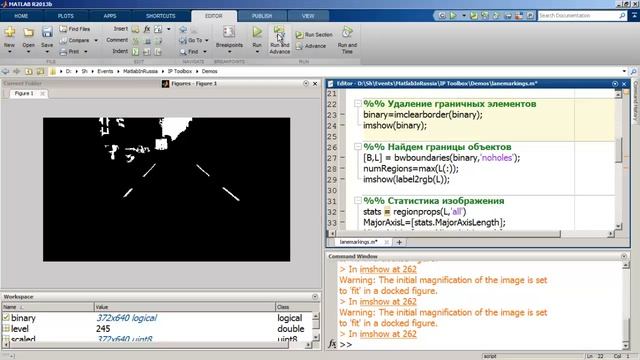Click the up-one-level folder icon in address bar

pyautogui.click(x=29, y=71)
